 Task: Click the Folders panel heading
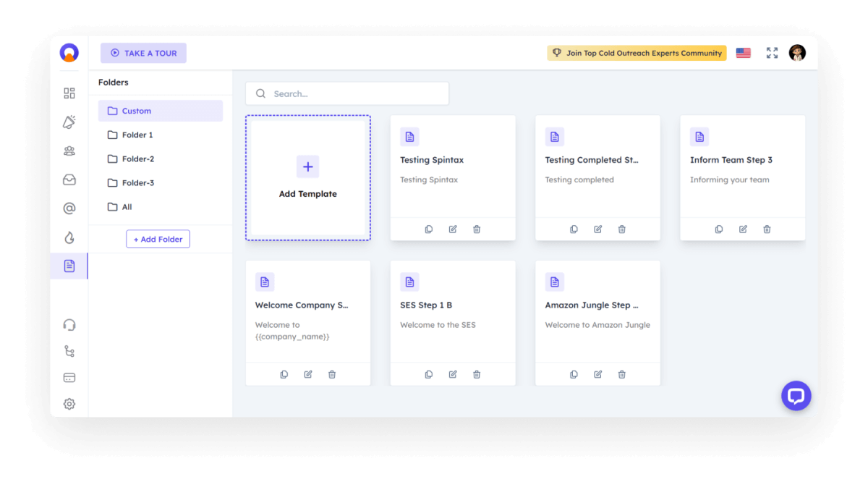tap(114, 83)
